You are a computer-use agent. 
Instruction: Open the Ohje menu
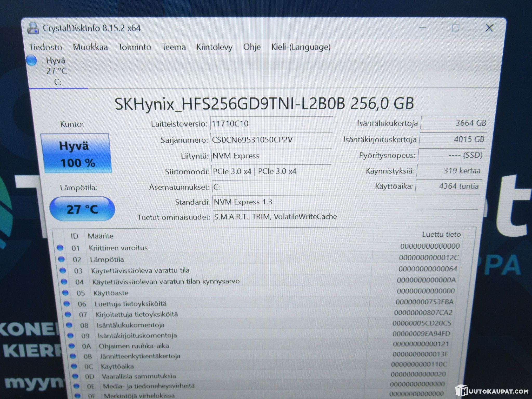tap(252, 47)
